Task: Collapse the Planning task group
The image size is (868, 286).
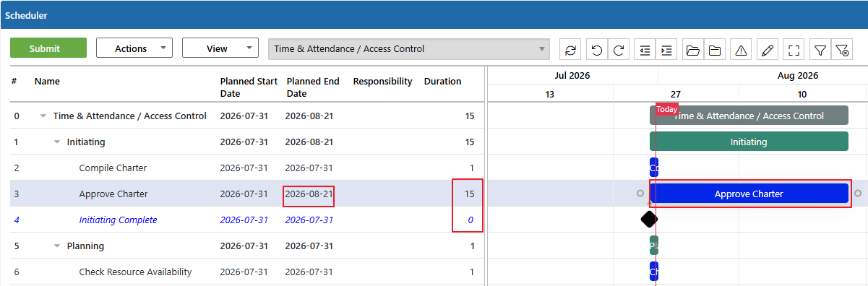Action: pos(57,246)
